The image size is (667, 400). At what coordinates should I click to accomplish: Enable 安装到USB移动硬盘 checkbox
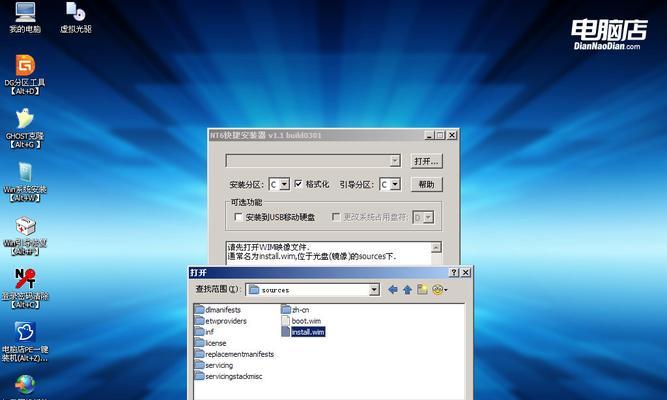pyautogui.click(x=239, y=217)
